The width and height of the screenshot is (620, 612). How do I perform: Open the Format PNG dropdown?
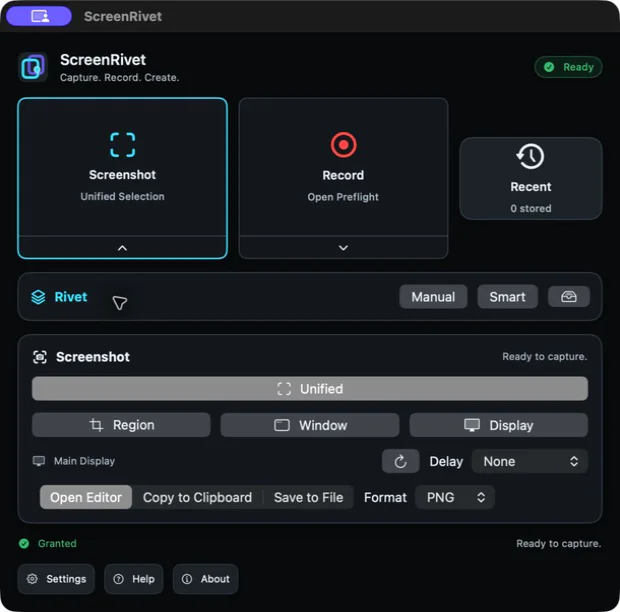tap(455, 497)
